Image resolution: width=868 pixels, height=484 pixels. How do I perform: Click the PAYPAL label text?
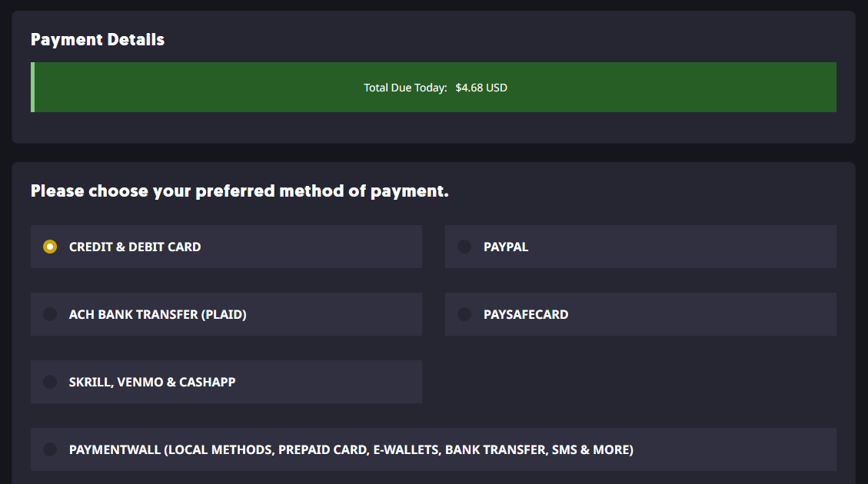pos(506,247)
